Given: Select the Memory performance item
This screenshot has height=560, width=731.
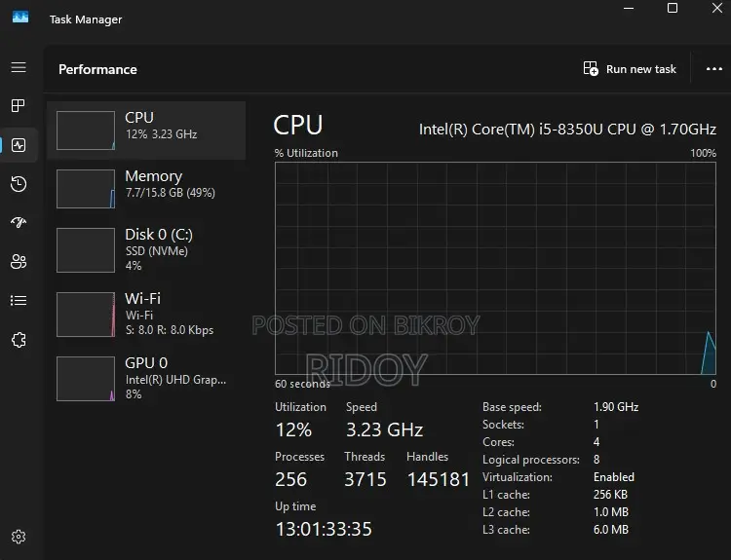Looking at the screenshot, I should click(146, 188).
